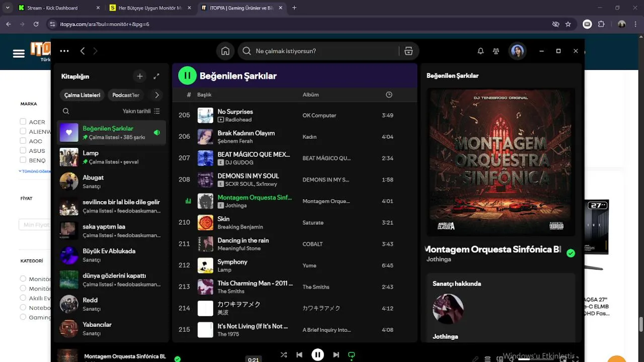Skip to next track

pyautogui.click(x=336, y=355)
